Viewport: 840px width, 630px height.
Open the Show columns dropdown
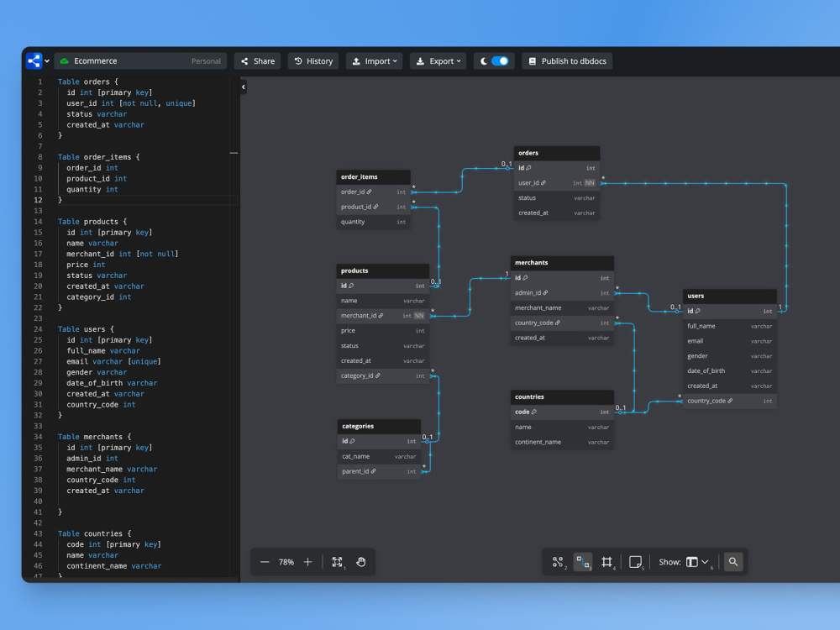(x=697, y=562)
